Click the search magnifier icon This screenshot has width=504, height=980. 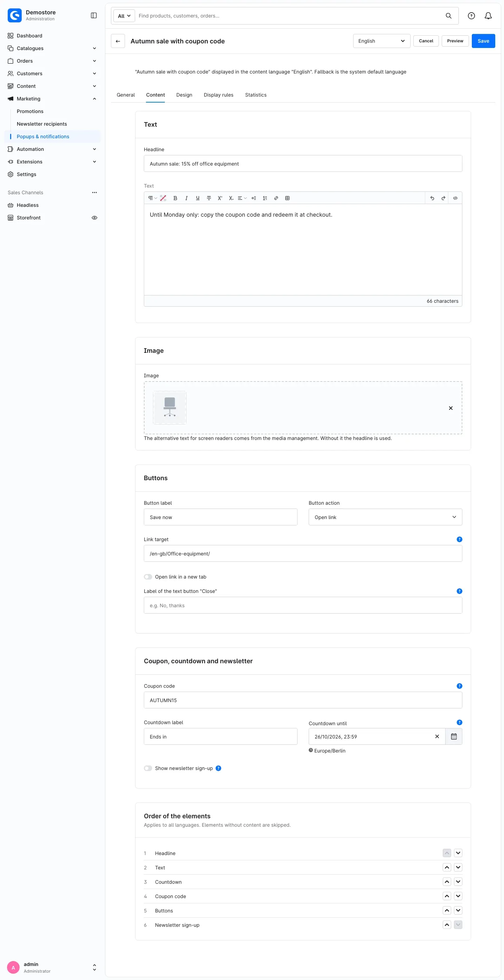pyautogui.click(x=448, y=16)
